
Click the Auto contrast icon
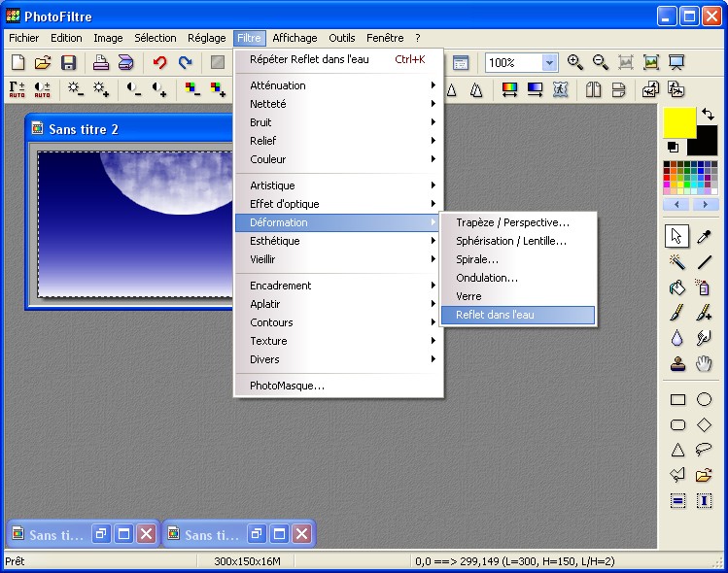(x=42, y=89)
